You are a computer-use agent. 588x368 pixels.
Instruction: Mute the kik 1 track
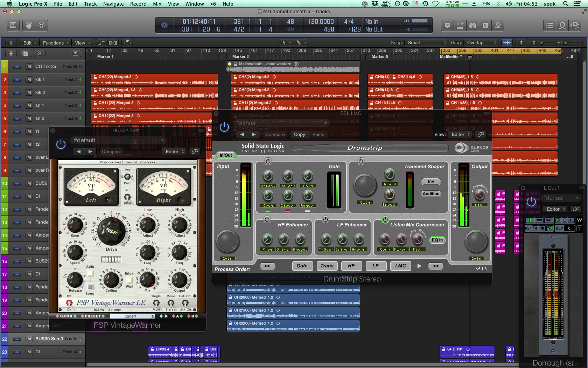(x=29, y=80)
